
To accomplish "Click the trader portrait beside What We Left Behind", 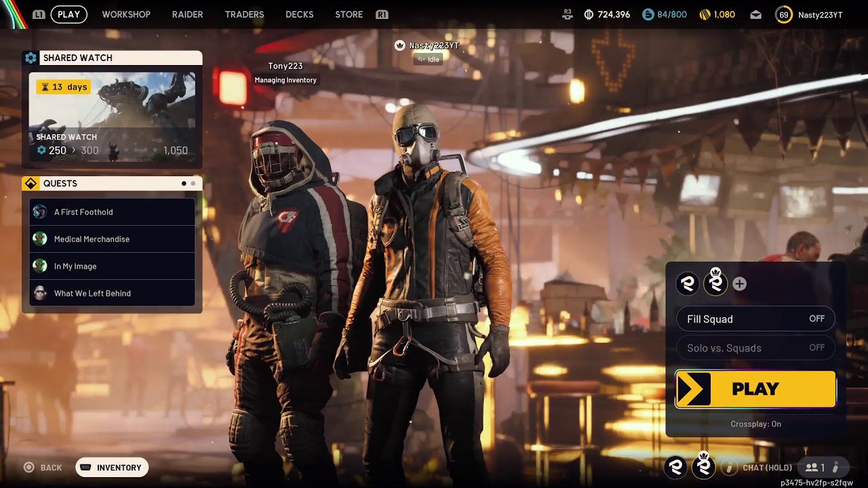I will 40,293.
